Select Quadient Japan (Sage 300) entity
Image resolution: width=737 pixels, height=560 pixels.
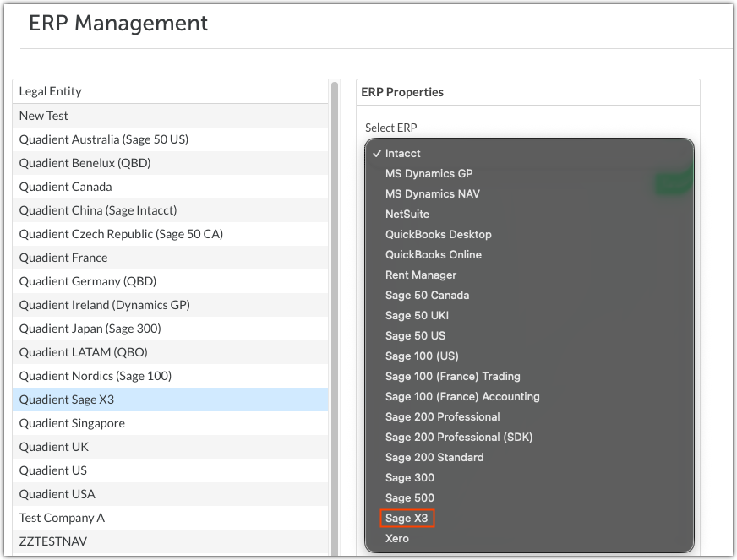(x=170, y=329)
